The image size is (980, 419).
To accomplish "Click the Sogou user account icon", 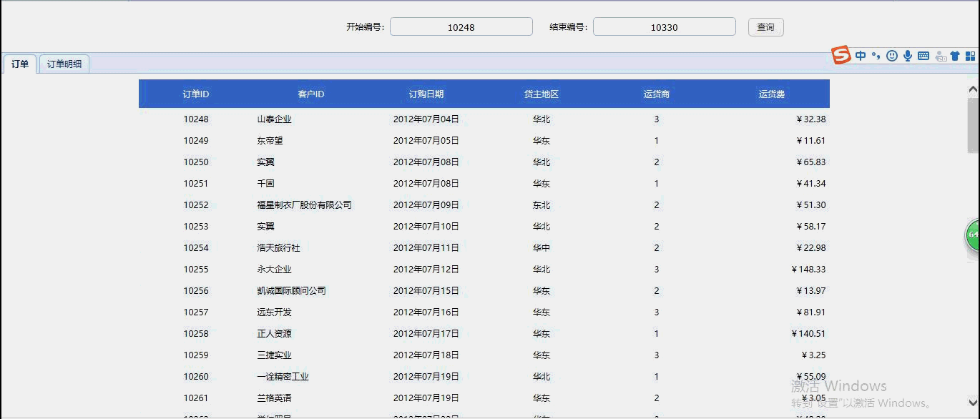I will pos(940,56).
